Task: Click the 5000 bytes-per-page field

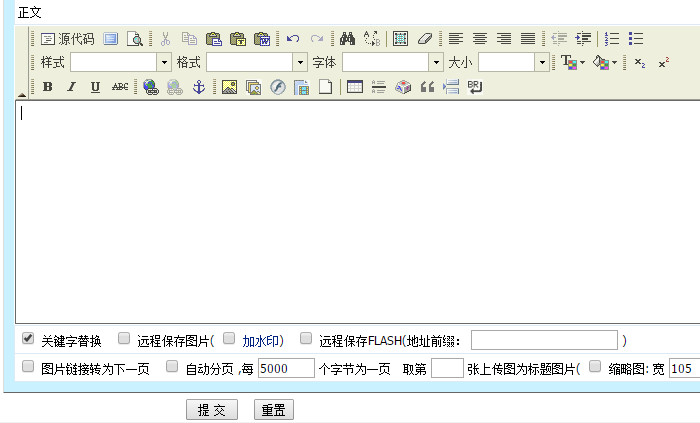Action: [x=286, y=369]
